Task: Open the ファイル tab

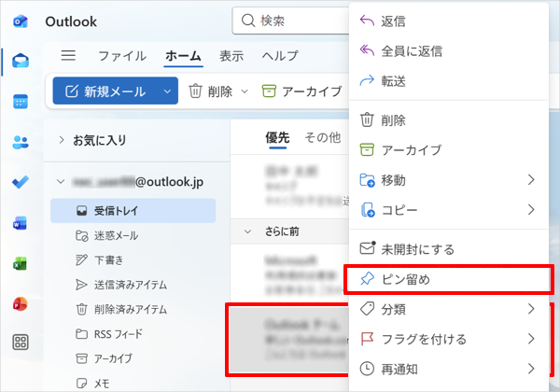Action: point(122,56)
